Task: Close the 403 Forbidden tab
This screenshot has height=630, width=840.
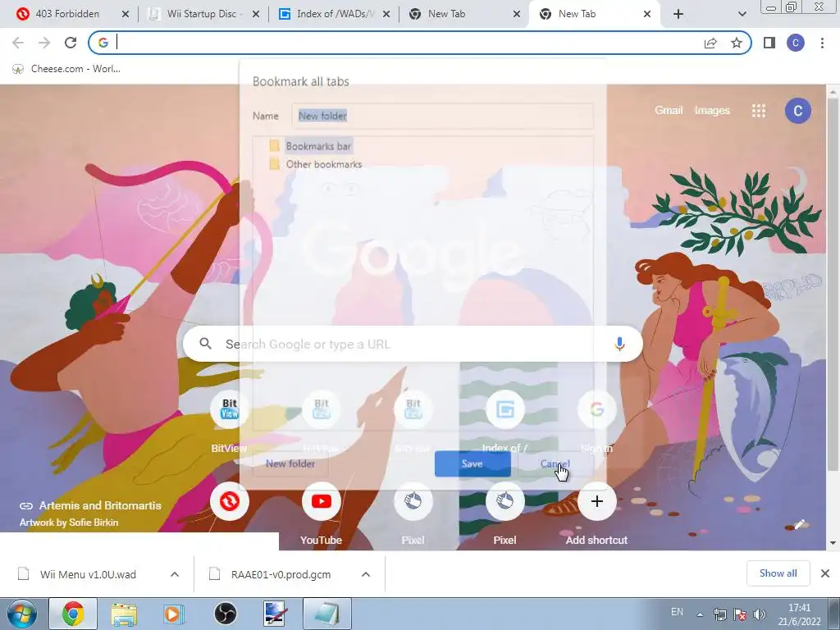Action: [126, 15]
